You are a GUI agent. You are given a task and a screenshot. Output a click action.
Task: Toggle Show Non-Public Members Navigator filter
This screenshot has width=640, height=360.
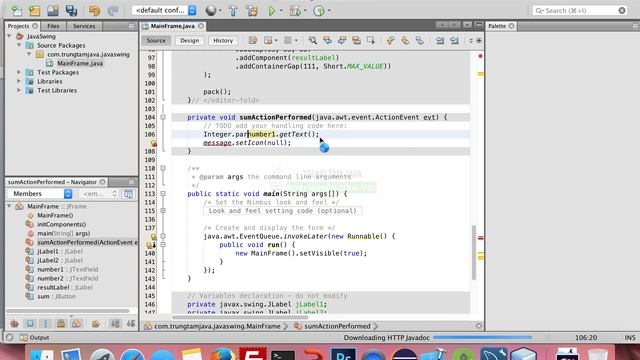pos(61,324)
